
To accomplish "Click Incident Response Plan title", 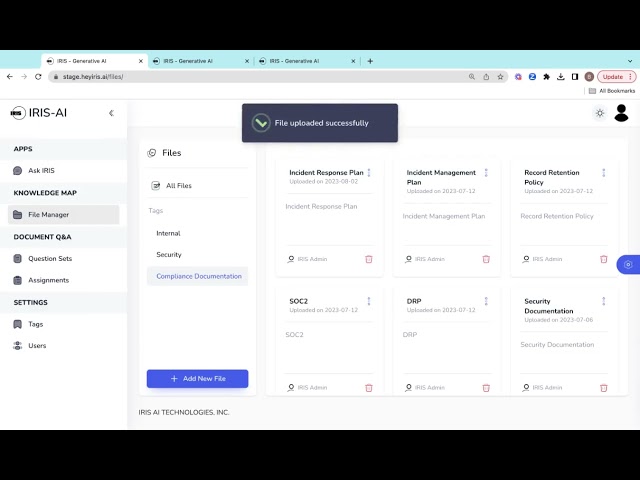I will (326, 173).
